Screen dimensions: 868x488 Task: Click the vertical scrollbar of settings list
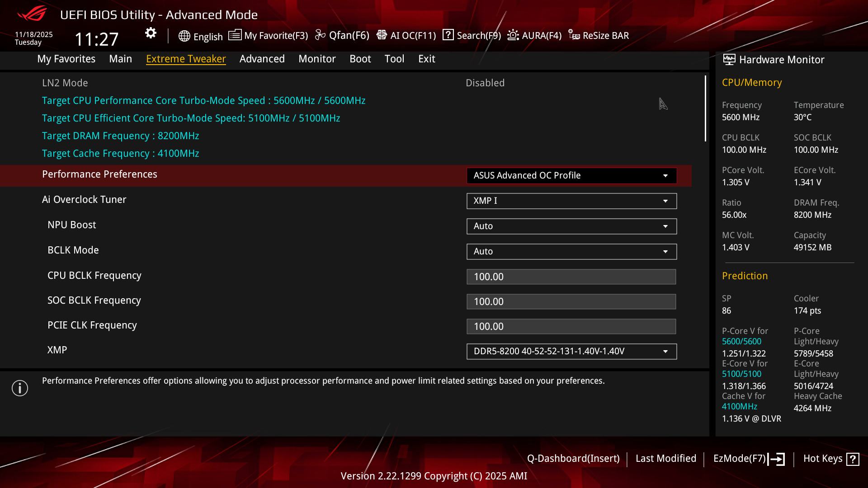click(x=705, y=109)
